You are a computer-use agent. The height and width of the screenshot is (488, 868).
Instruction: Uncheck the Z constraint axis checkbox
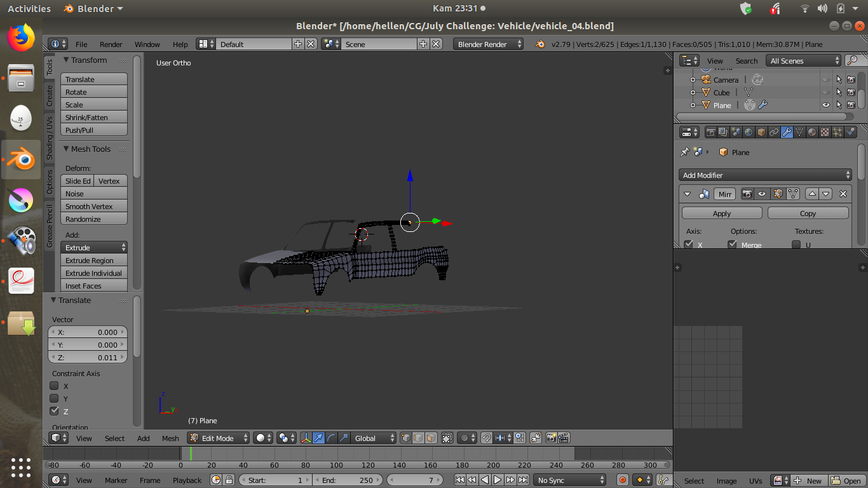tap(55, 411)
